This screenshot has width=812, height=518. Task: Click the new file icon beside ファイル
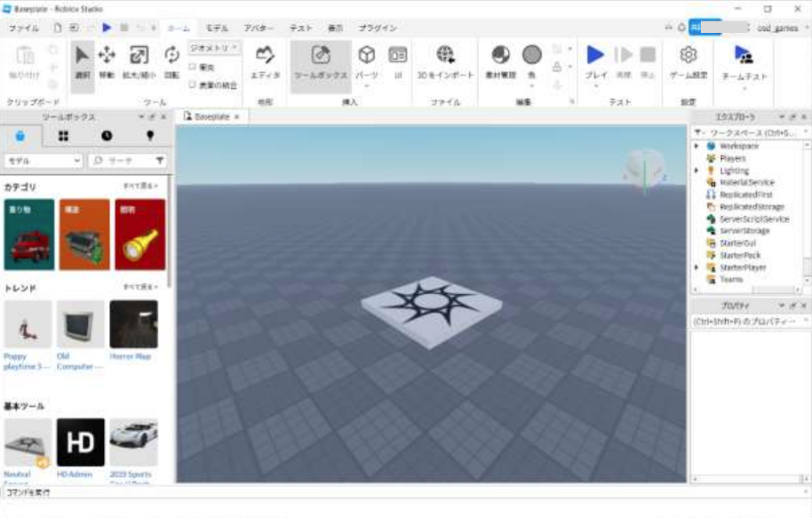pyautogui.click(x=58, y=28)
